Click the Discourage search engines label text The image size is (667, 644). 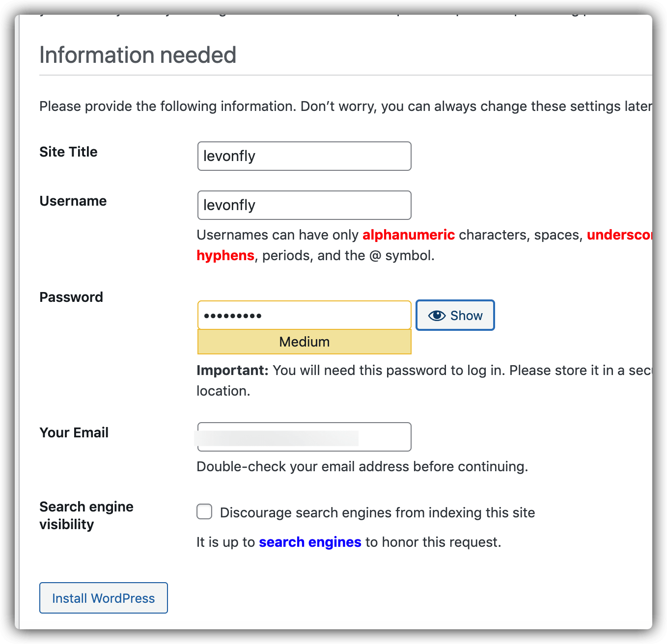click(377, 512)
